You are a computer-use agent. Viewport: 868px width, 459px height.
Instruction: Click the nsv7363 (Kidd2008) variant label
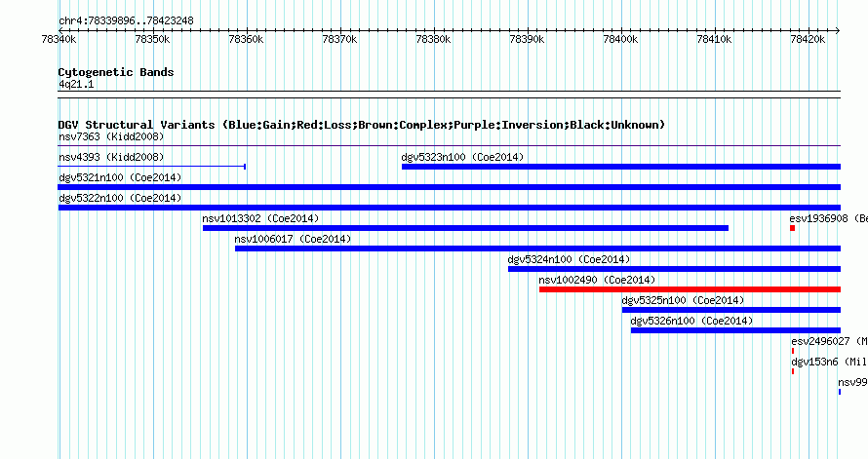pos(111,136)
